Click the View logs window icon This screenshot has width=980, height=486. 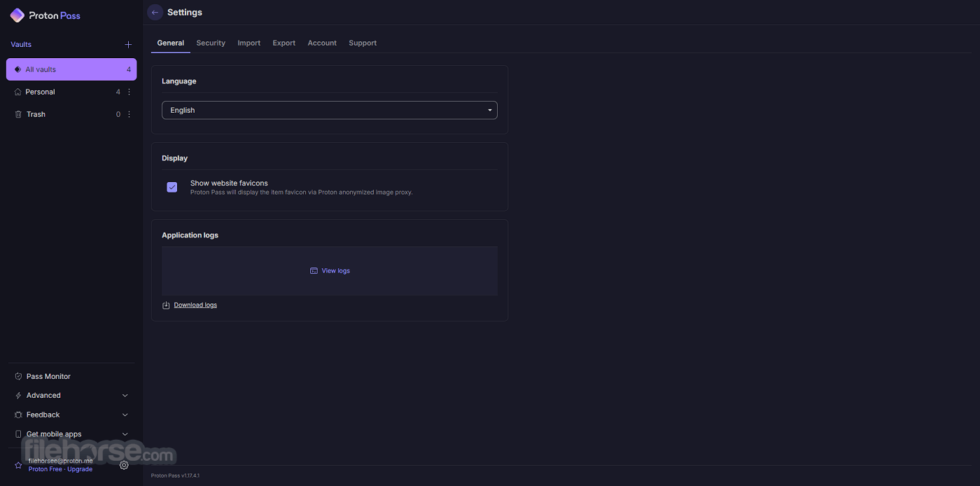coord(314,271)
